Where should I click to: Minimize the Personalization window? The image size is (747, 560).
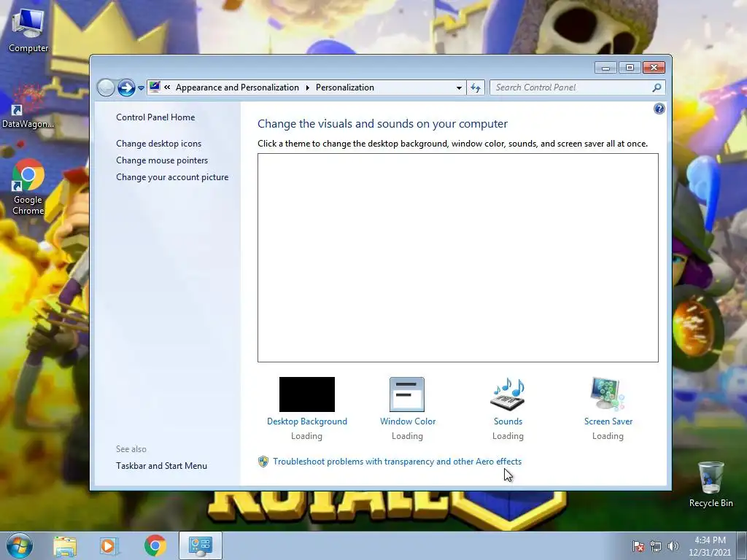tap(605, 68)
